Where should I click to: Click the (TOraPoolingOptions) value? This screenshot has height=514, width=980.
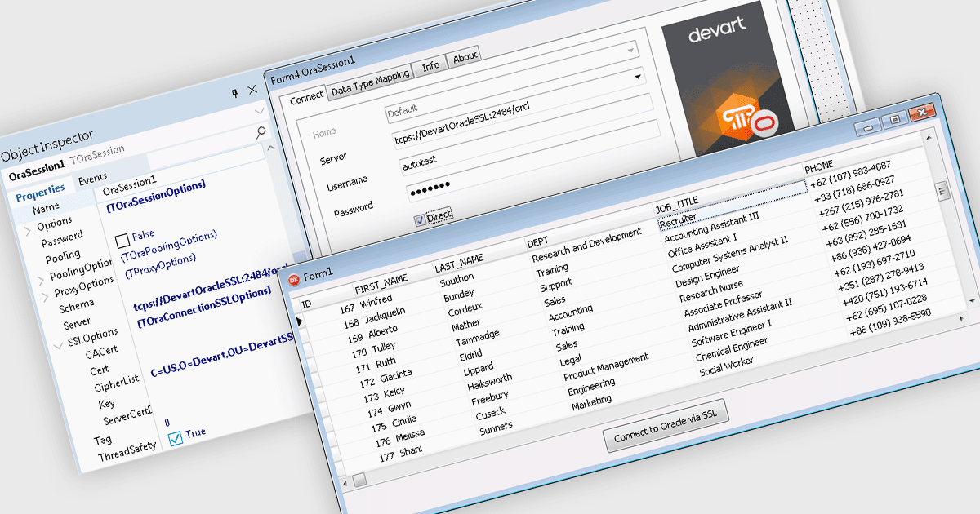click(x=168, y=246)
